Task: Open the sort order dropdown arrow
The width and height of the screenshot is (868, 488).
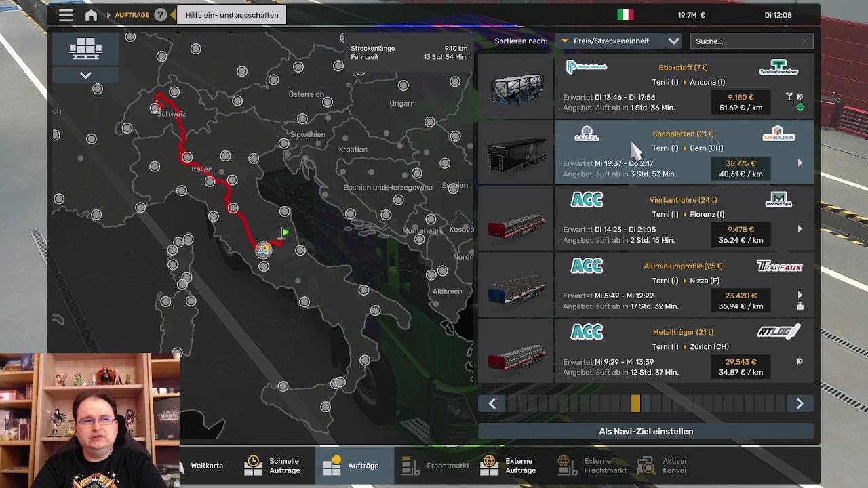Action: 673,41
